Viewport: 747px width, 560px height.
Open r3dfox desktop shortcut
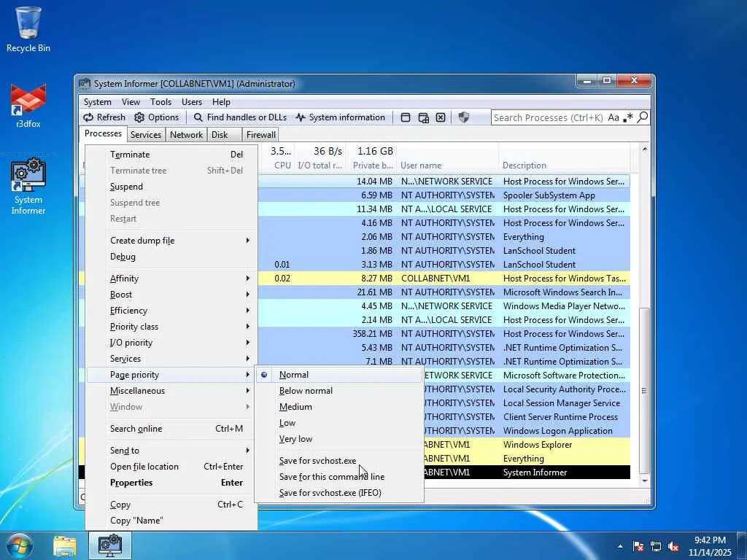click(28, 106)
